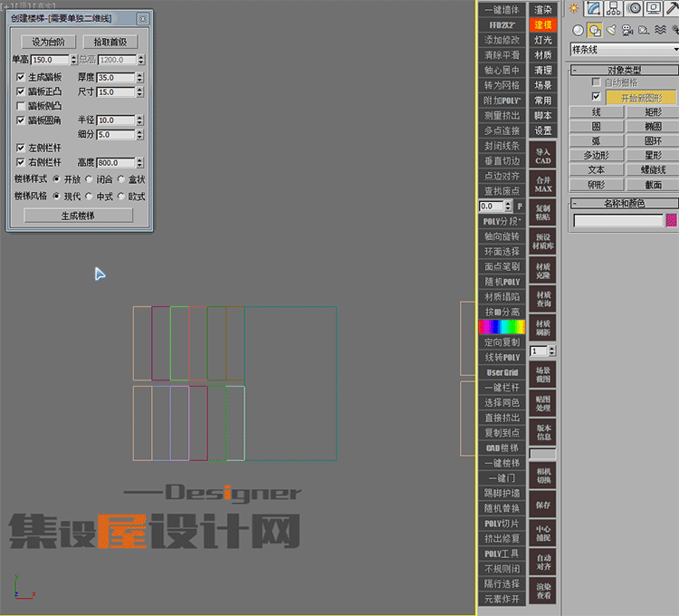Image resolution: width=679 pixels, height=616 pixels.
Task: Click the 生成楼梯 button
Action: 79,216
